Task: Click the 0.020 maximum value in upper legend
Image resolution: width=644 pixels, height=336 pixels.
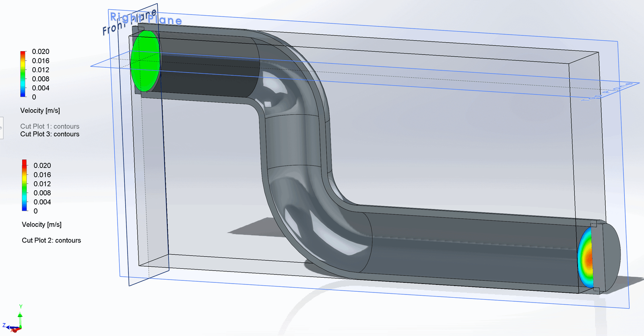Action: click(41, 52)
